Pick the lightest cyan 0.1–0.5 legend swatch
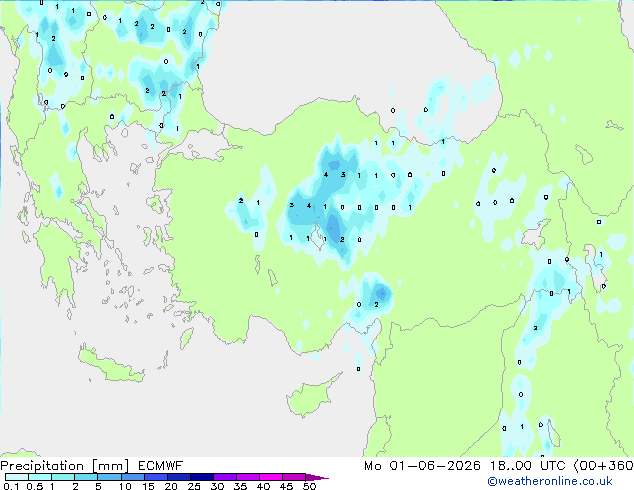This screenshot has height=490, width=634. (x=17, y=477)
